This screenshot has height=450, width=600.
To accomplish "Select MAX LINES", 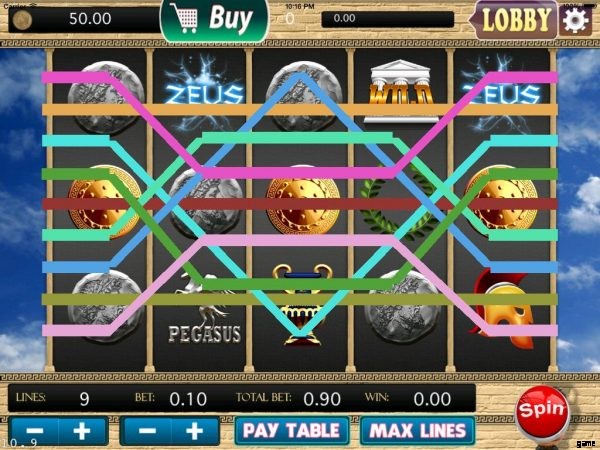I will 418,431.
